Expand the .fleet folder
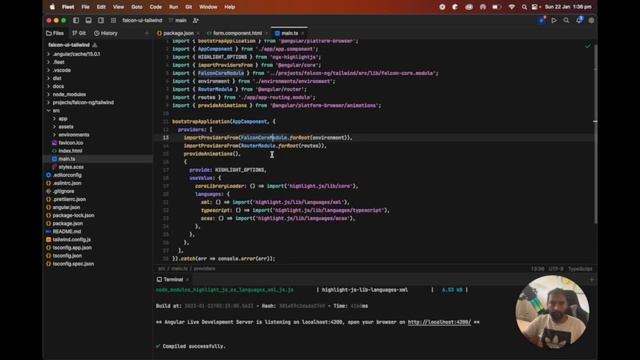Screen dimensions: 640x360 [49, 62]
